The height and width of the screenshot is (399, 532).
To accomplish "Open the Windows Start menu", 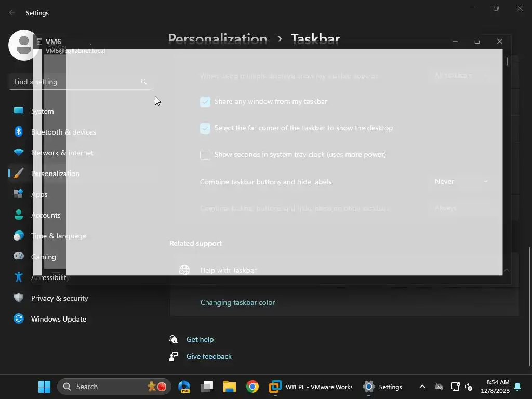I will pyautogui.click(x=44, y=387).
